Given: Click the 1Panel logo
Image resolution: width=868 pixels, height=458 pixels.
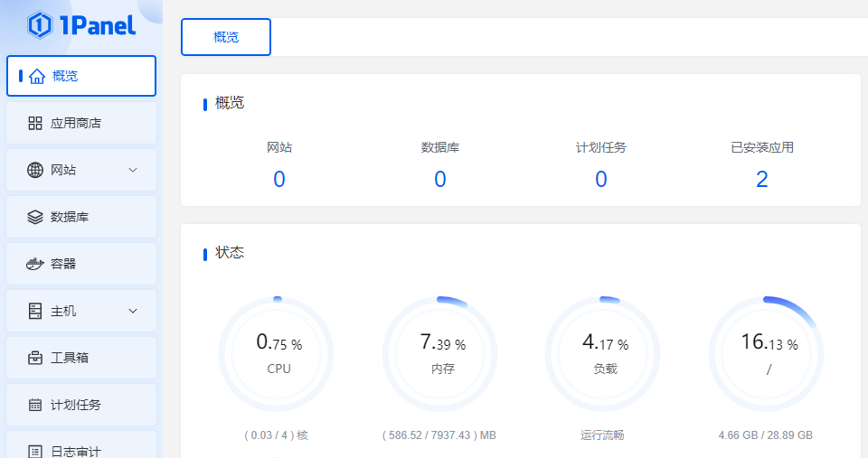Looking at the screenshot, I should (81, 25).
